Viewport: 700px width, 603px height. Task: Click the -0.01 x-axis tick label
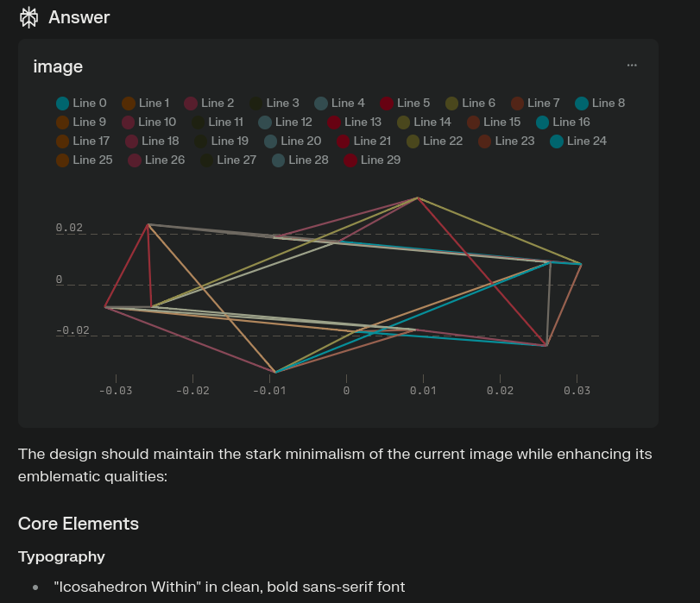269,391
